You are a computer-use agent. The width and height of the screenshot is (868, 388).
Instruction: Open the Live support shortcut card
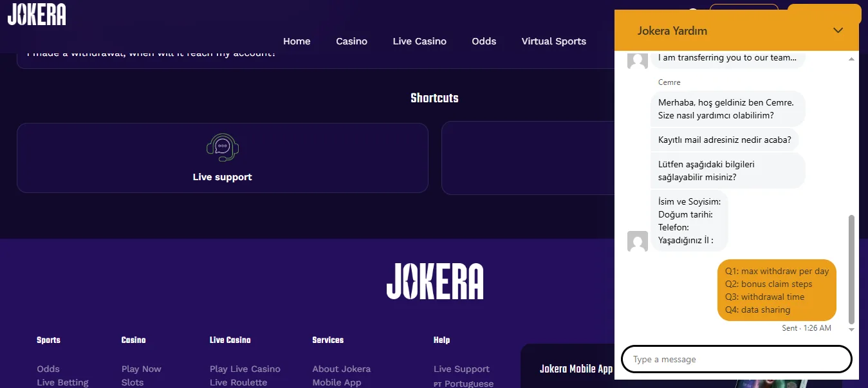coord(223,158)
